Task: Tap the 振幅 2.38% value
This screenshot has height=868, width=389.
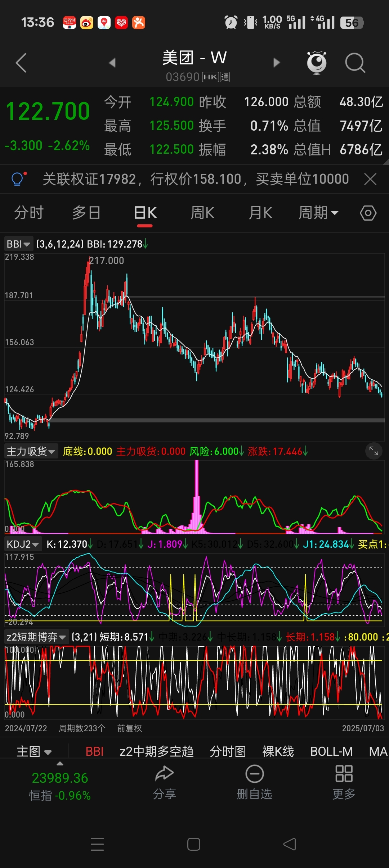Action: [269, 149]
